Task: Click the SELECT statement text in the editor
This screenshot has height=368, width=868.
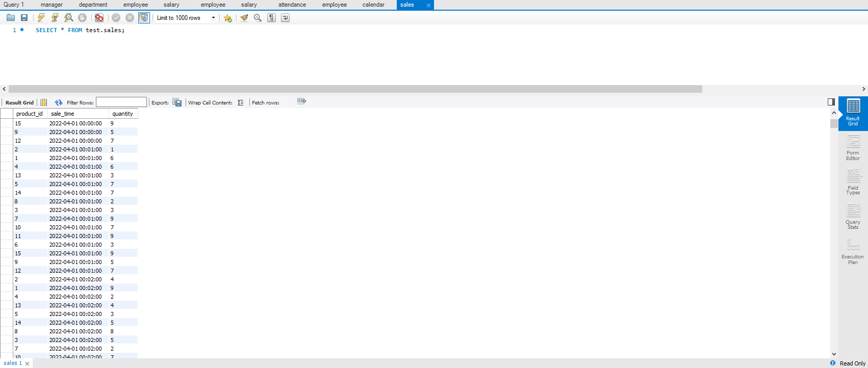Action: (80, 30)
